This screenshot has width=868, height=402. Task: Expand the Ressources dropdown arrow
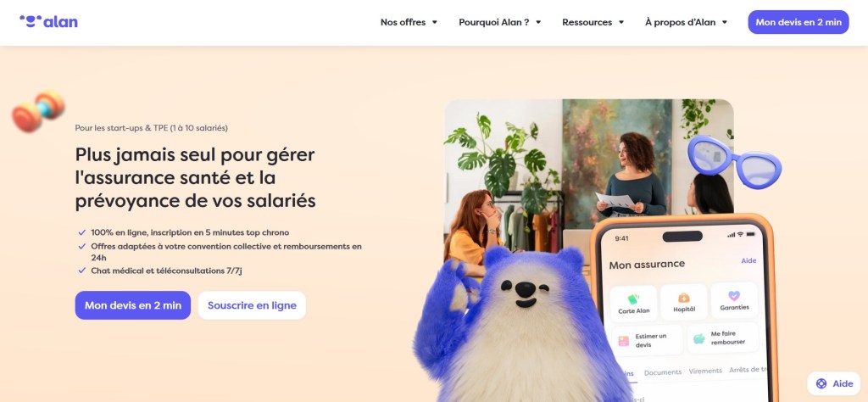pyautogui.click(x=621, y=22)
